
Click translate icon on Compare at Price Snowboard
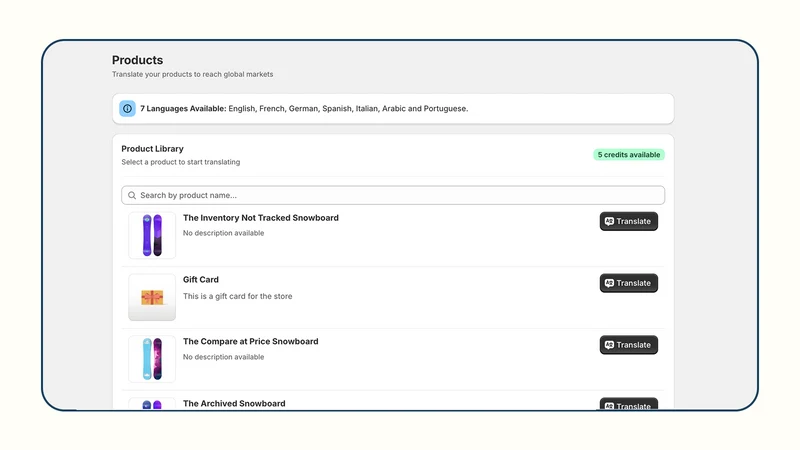click(x=609, y=345)
